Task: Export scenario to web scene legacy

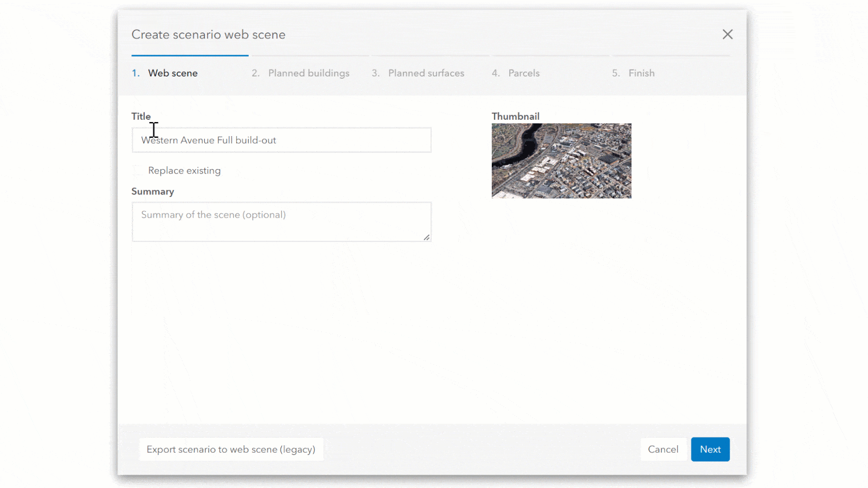Action: (231, 449)
